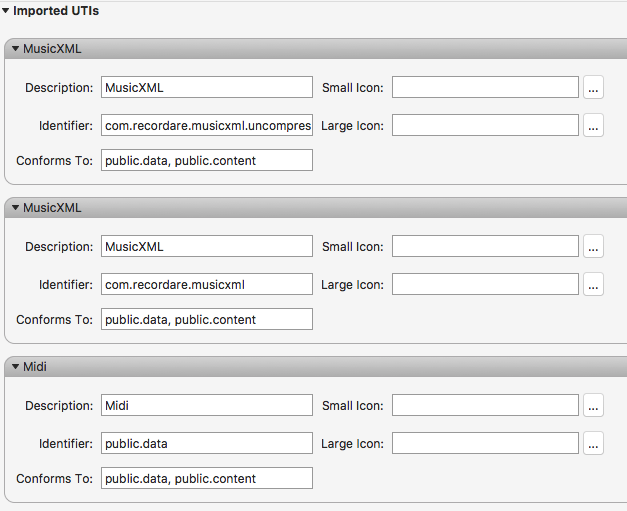The height and width of the screenshot is (511, 627).
Task: Open Large Icon browse for first MusicXML entry
Action: pos(593,125)
